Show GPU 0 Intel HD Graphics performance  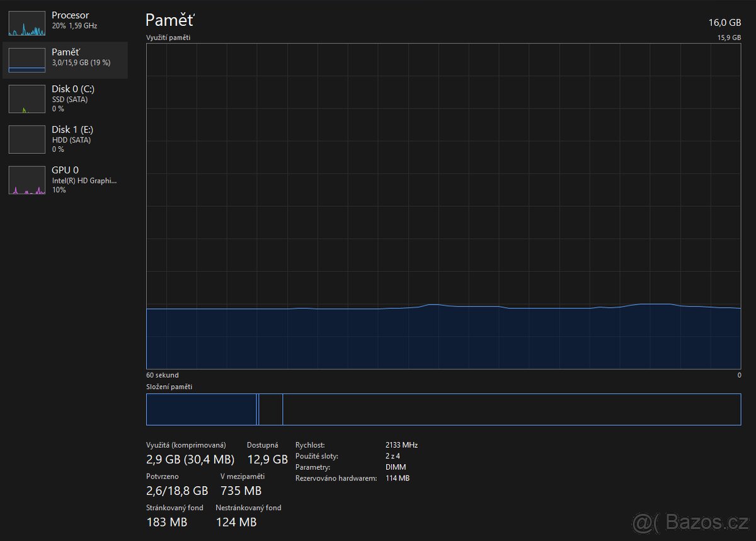pos(83,180)
